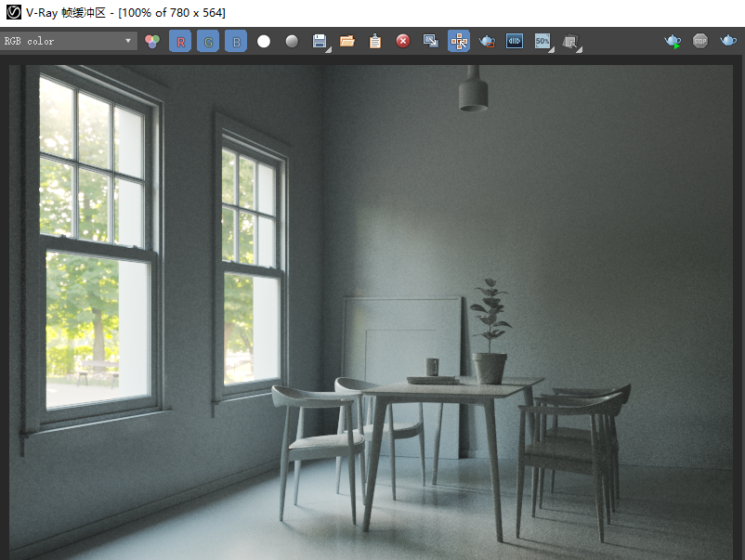Duplicate to Max frame buffer icon

(431, 41)
